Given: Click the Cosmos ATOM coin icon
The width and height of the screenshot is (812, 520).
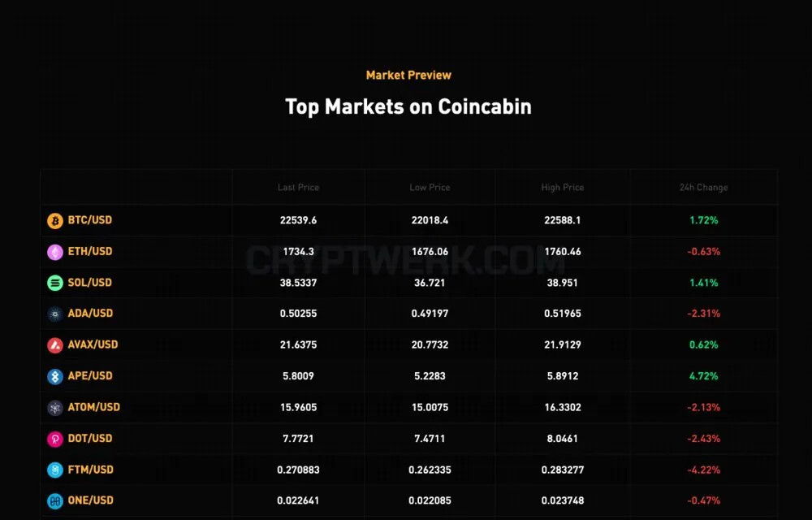Looking at the screenshot, I should tap(55, 408).
